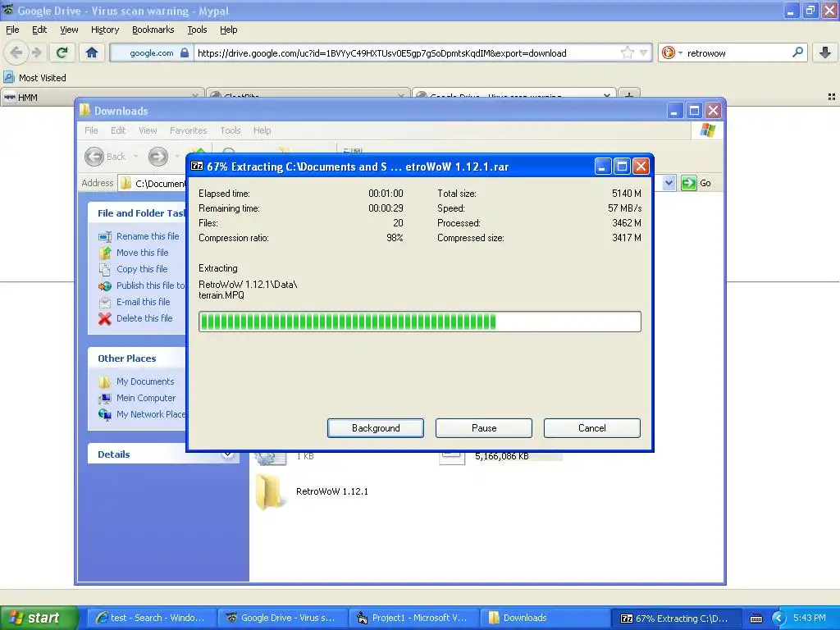Pause the 7-Zip extraction
Screen dimensions: 840x630
[x=484, y=428]
